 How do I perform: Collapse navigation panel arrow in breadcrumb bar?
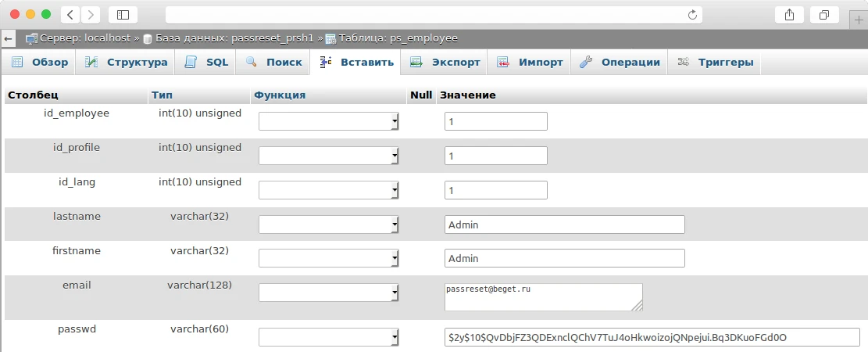pos(9,38)
